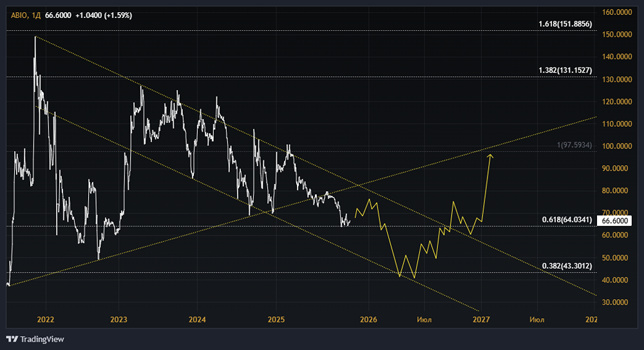Screen dimensions: 644x350
Task: Click the 2022 date label on time axis
Action: pyautogui.click(x=46, y=320)
